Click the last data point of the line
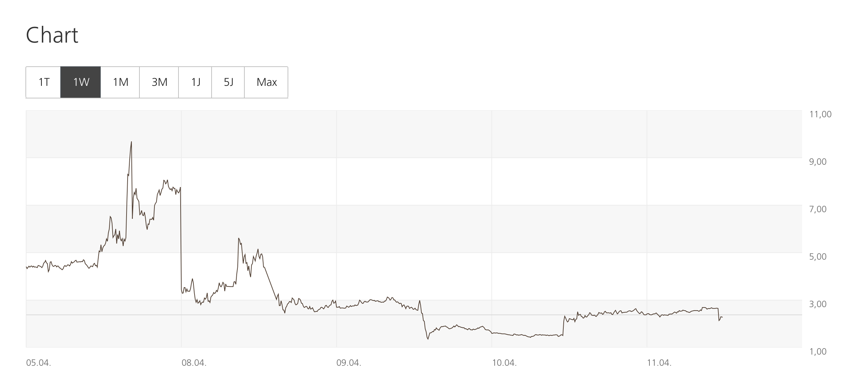Screen dimensions: 868x379 (x=722, y=317)
